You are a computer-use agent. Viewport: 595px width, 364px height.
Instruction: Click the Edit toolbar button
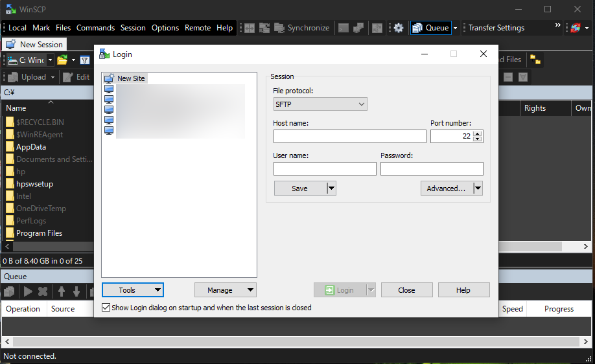coord(76,77)
